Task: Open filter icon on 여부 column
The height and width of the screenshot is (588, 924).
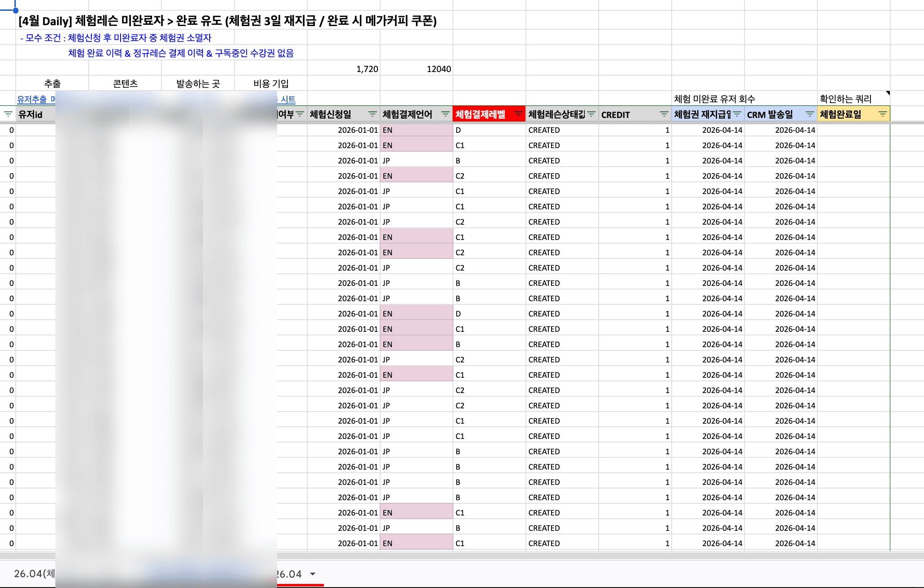Action: (x=300, y=114)
